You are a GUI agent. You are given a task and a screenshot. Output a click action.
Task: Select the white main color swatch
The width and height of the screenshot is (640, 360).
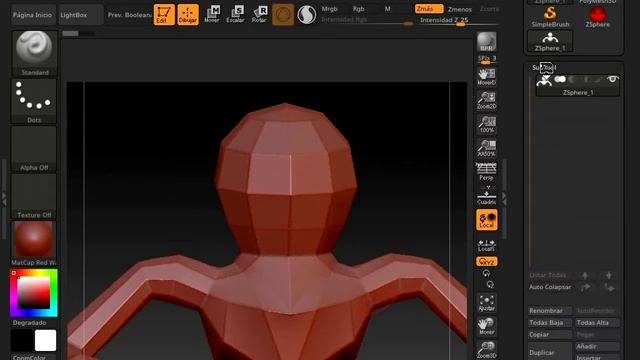[x=45, y=340]
